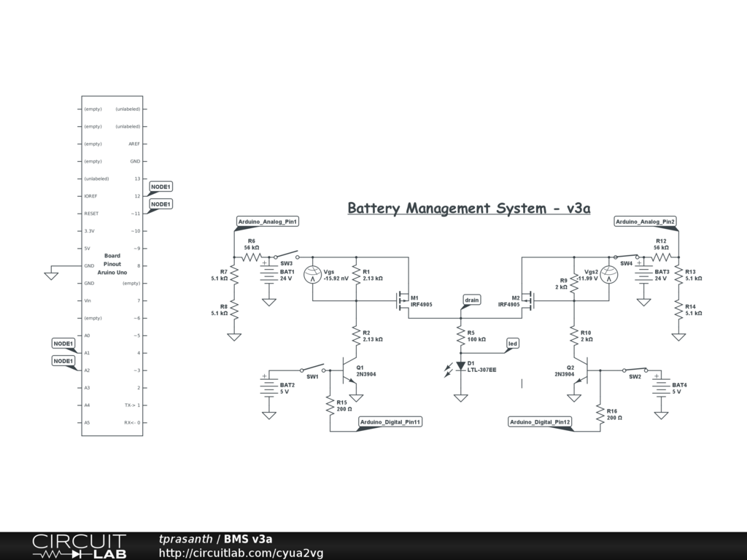Select the M1 IRF4905 MOSFET symbol
Image resolution: width=747 pixels, height=560 pixels.
(x=402, y=300)
